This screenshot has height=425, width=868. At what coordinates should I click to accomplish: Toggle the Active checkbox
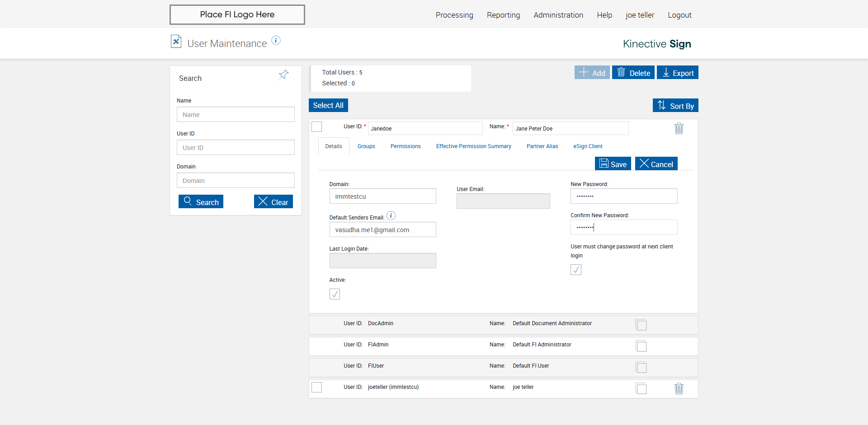335,294
